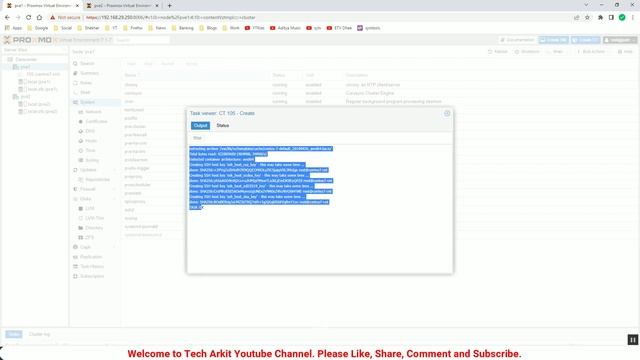
Task: Reload the browser page
Action: (29, 18)
